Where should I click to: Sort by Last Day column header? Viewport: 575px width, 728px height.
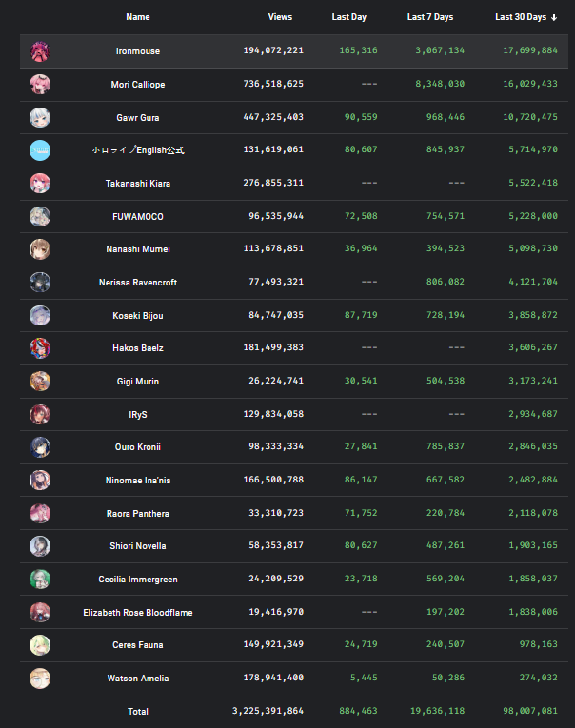[348, 17]
